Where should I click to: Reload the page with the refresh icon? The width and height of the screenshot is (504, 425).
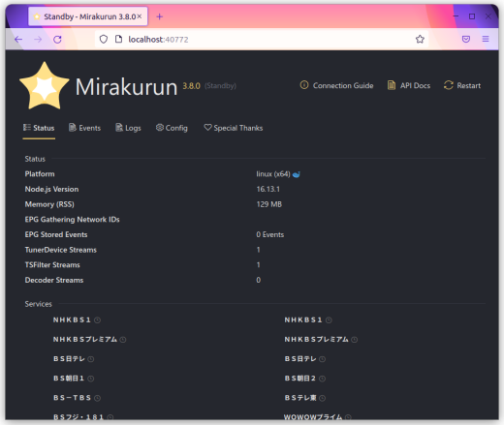click(x=57, y=40)
